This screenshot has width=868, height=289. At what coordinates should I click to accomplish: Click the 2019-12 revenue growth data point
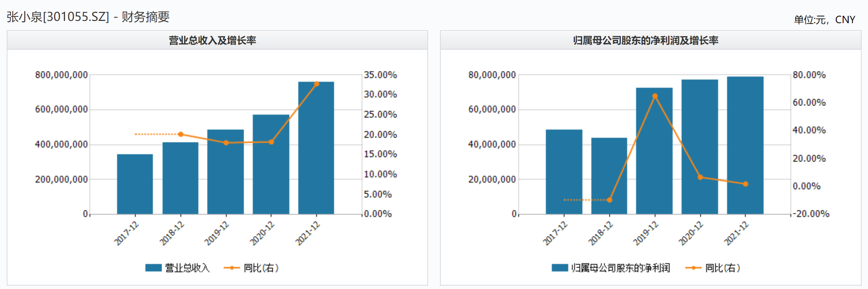226,143
